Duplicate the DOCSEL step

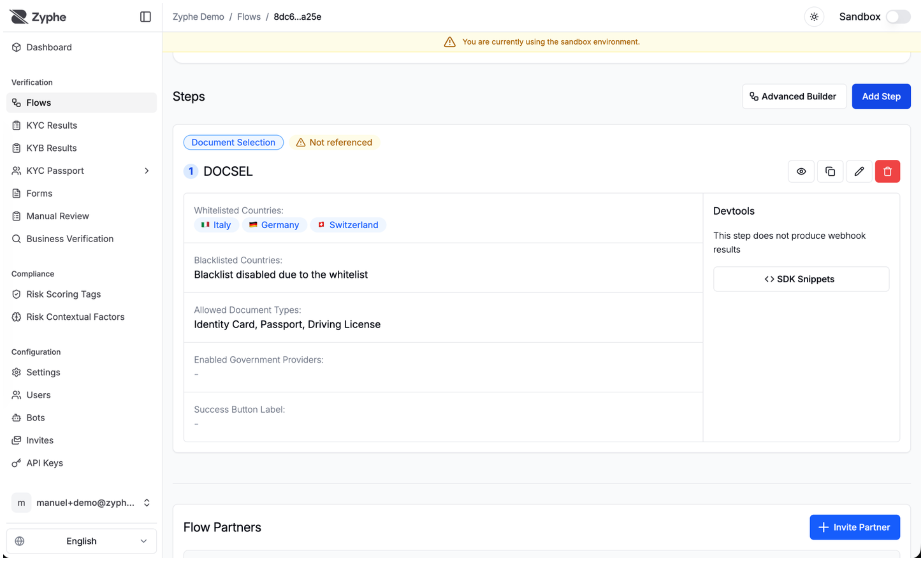pyautogui.click(x=830, y=171)
